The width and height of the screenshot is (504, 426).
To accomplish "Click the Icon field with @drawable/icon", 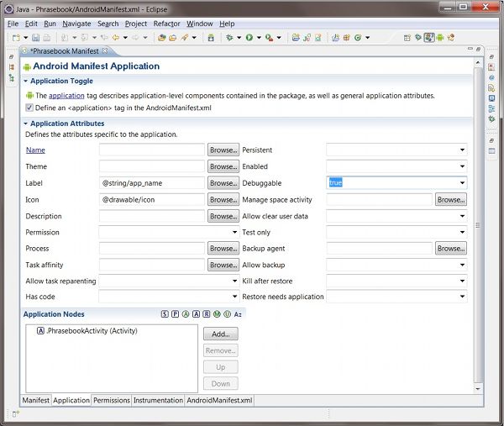I will point(152,200).
